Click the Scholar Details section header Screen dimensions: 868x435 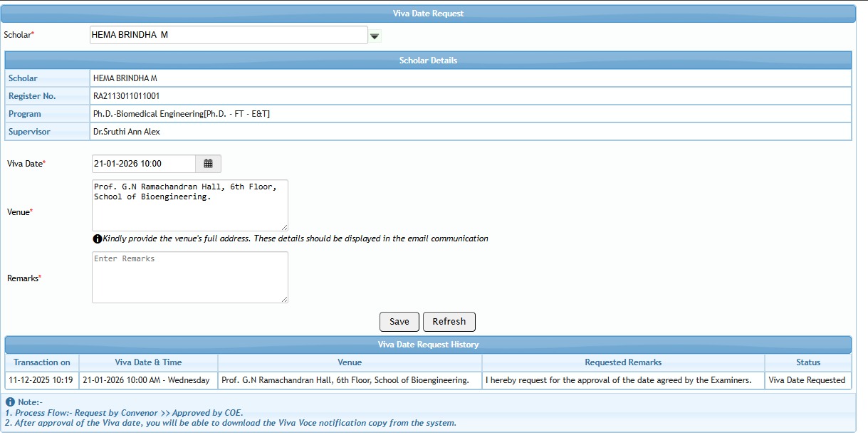(x=428, y=61)
